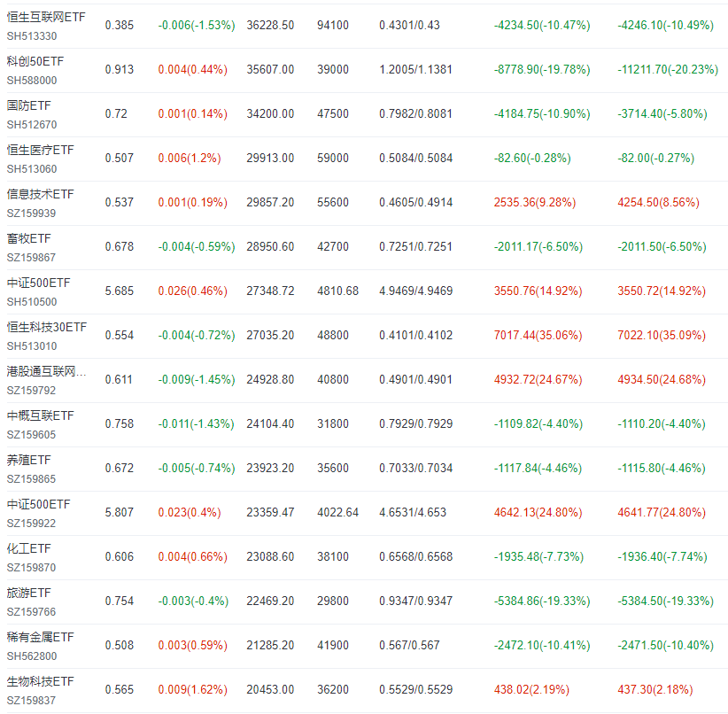
Task: Select the holding 94100
Action: tap(333, 25)
